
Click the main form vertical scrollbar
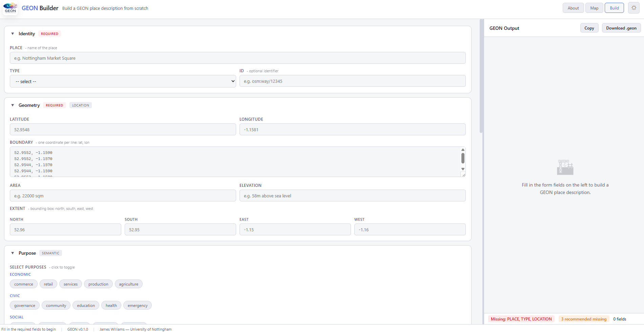(481, 76)
